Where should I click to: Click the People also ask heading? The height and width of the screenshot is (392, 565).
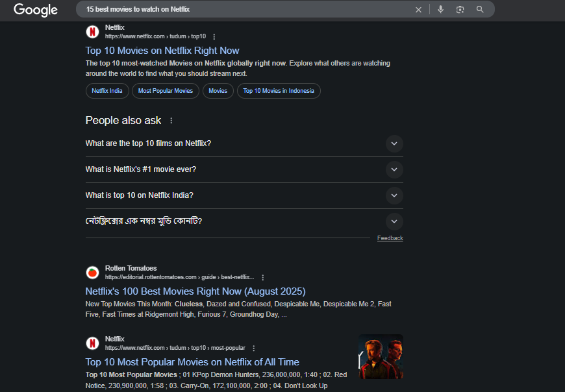pos(123,120)
